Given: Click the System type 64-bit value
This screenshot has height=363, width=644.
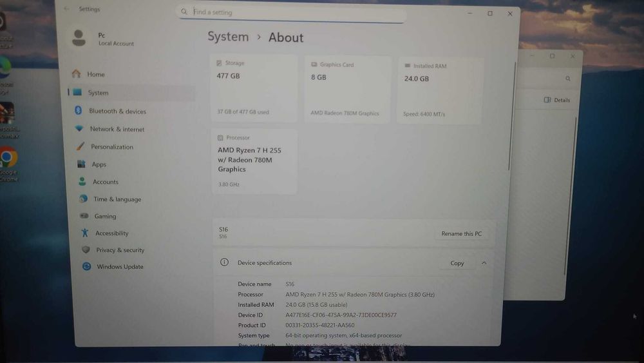Looking at the screenshot, I should (344, 335).
